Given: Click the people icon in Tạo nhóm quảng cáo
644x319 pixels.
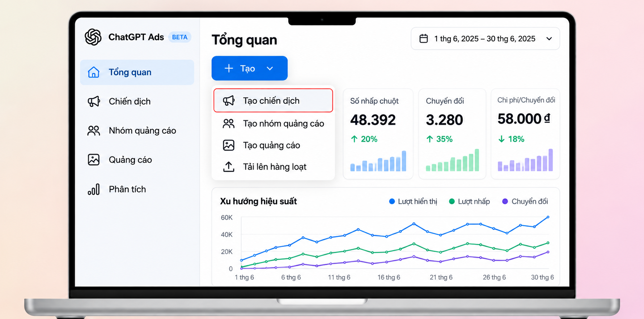Looking at the screenshot, I should [x=229, y=124].
